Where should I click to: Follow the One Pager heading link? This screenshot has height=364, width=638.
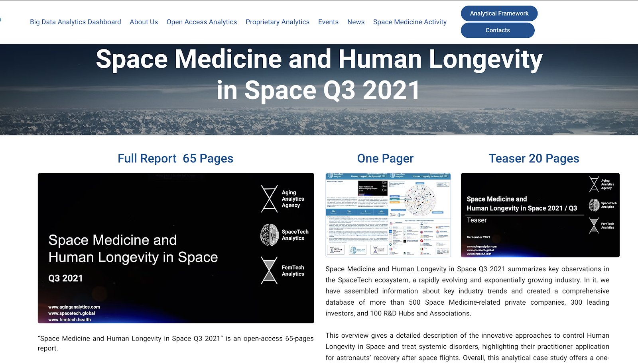click(385, 159)
